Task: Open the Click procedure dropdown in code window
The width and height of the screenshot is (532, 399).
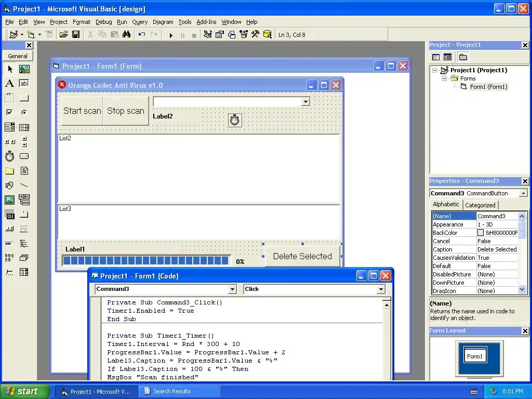Action: [381, 289]
